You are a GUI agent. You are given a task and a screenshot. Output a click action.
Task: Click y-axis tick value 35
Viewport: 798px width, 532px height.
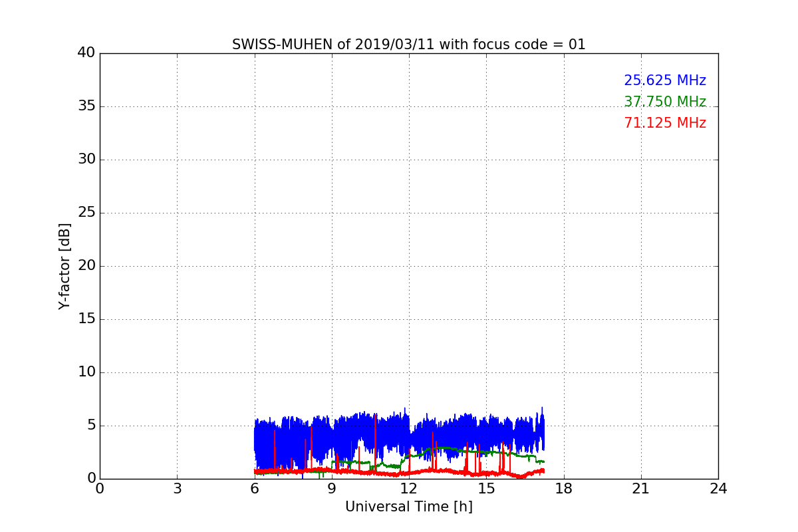86,106
